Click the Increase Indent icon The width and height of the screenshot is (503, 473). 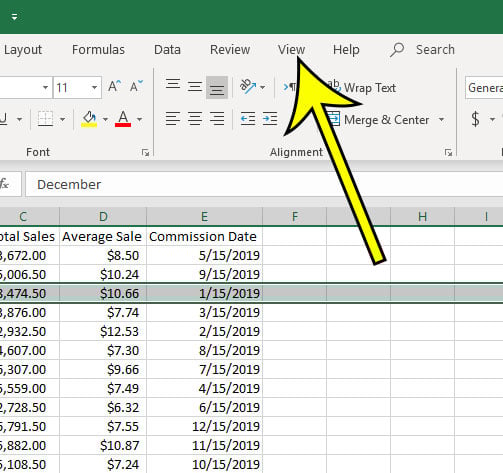pos(270,119)
